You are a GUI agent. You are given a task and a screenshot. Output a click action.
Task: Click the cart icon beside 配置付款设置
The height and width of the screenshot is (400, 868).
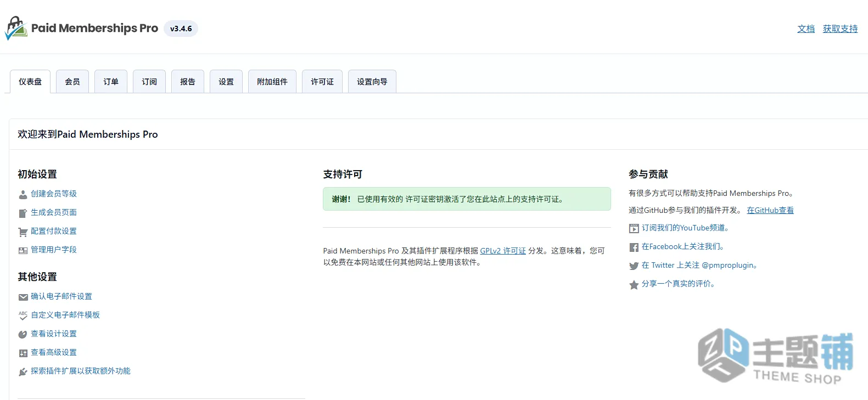23,232
